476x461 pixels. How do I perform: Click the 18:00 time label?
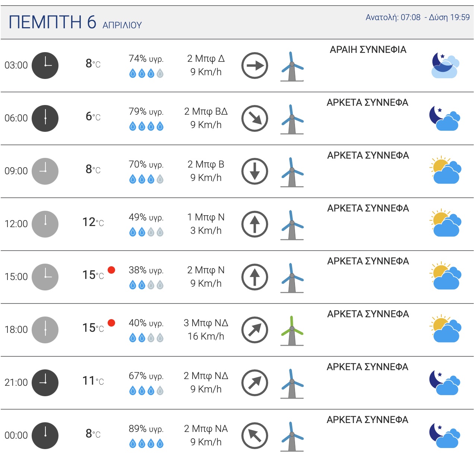(x=16, y=330)
